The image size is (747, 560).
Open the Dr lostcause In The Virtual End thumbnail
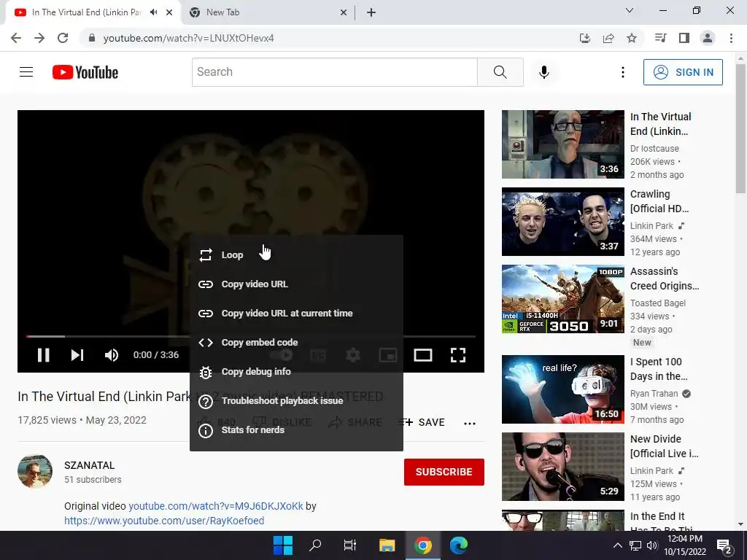point(563,144)
